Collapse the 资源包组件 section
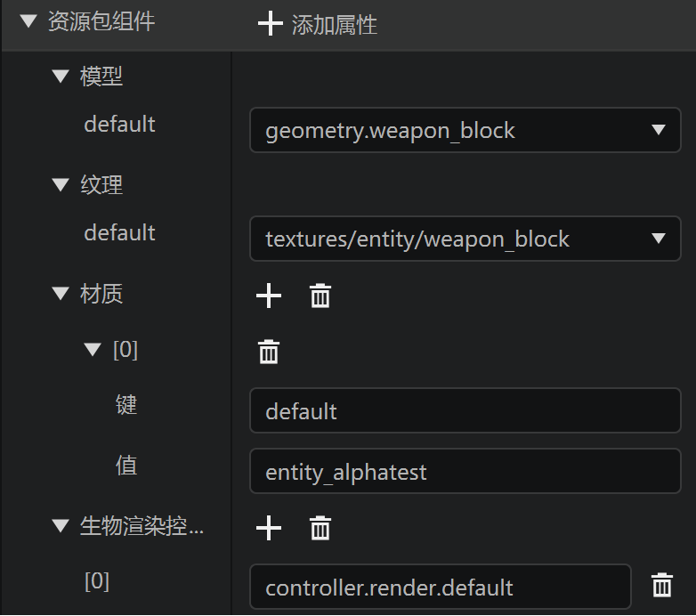This screenshot has height=616, width=696. [28, 20]
